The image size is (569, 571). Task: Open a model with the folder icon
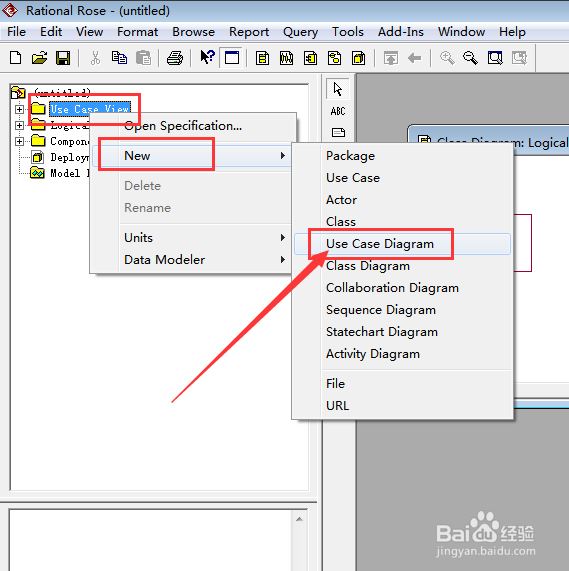(x=39, y=58)
